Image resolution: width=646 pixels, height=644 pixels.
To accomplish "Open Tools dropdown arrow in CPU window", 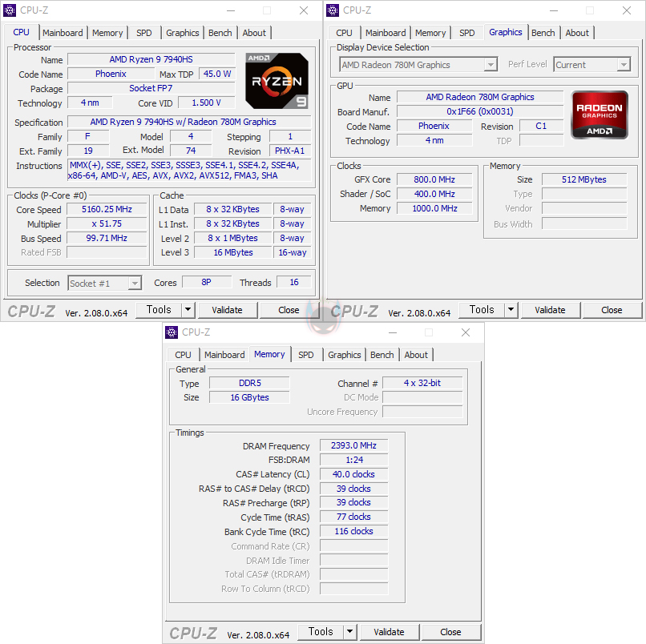I will pyautogui.click(x=188, y=310).
